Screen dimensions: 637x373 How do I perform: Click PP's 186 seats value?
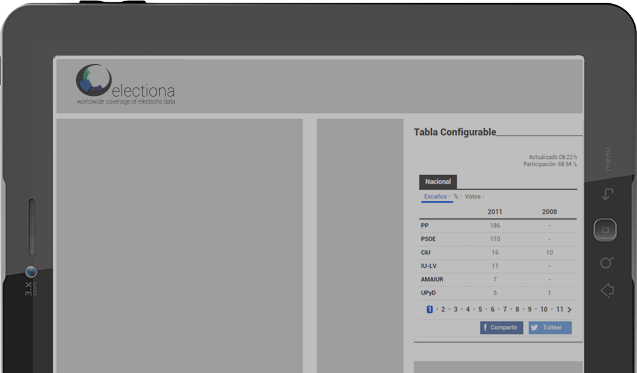(495, 226)
